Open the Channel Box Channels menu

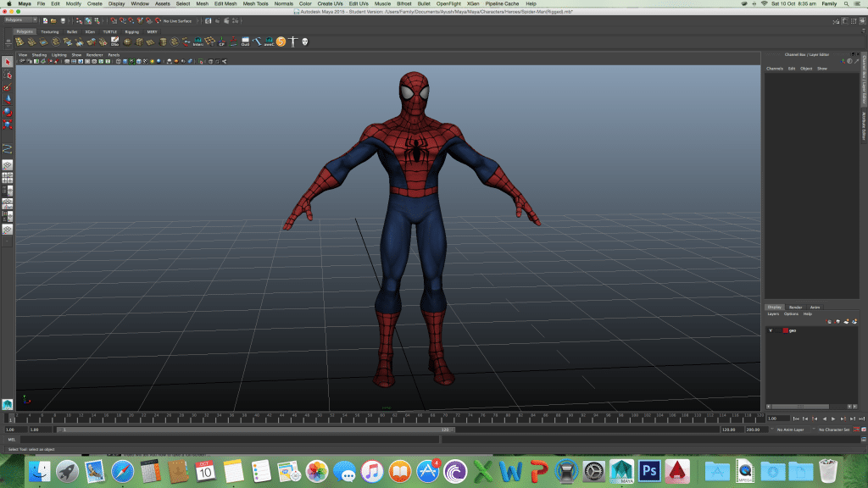(775, 69)
